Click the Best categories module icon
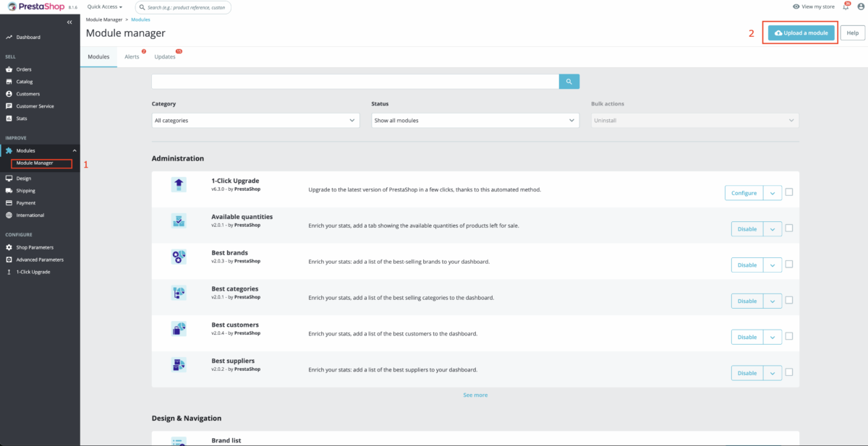Image resolution: width=868 pixels, height=446 pixels. pyautogui.click(x=179, y=293)
